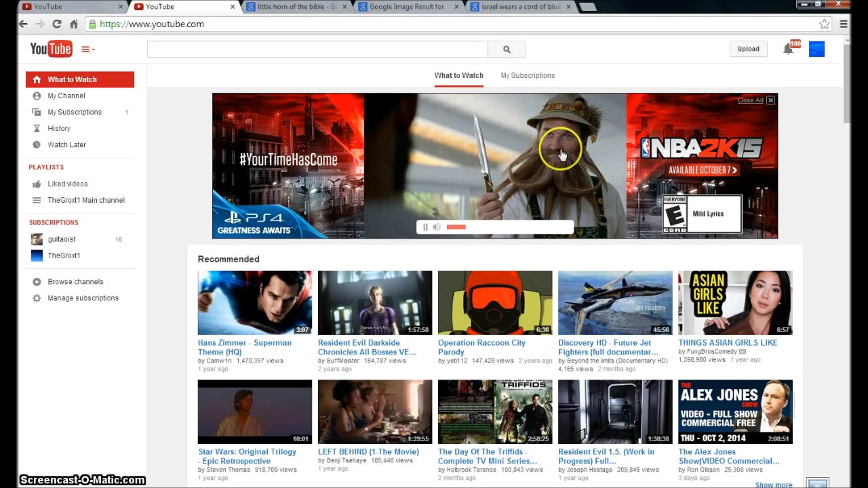Screen dimensions: 868x488
Task: Click Show more link
Action: 774,485
